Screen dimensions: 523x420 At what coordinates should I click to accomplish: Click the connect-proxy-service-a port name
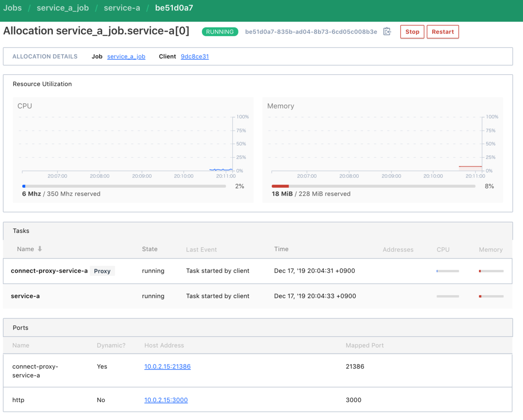[x=35, y=371]
